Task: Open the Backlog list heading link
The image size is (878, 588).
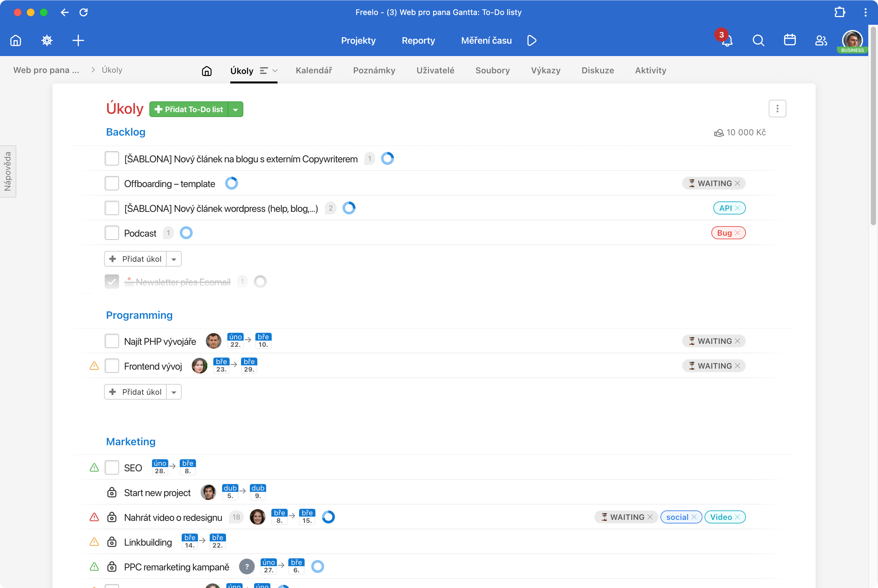Action: [x=126, y=132]
